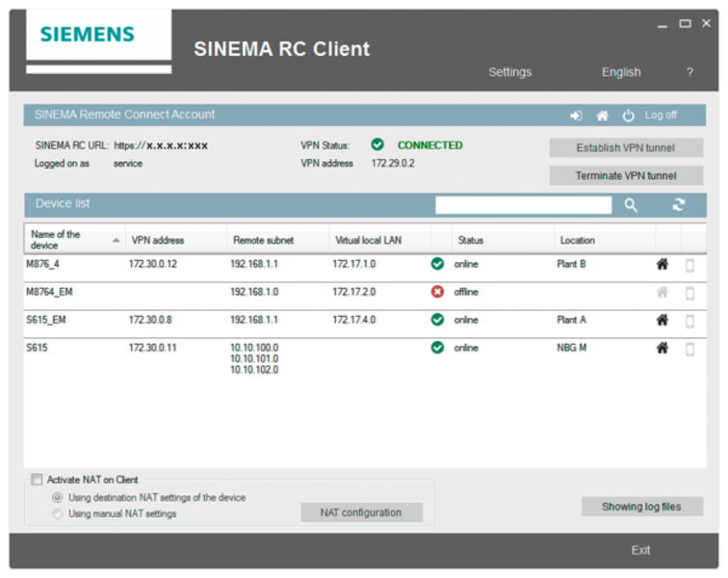
Task: Click location NBG M
Action: (x=572, y=348)
